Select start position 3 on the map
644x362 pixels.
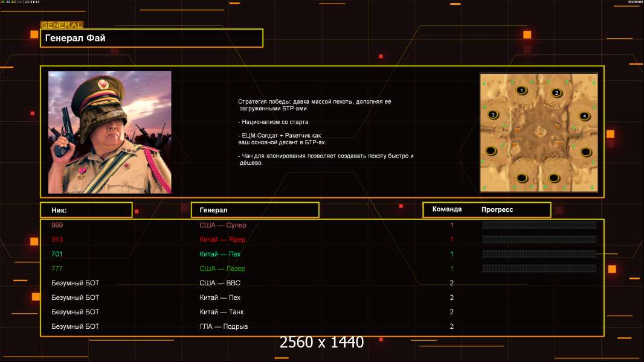(x=493, y=115)
